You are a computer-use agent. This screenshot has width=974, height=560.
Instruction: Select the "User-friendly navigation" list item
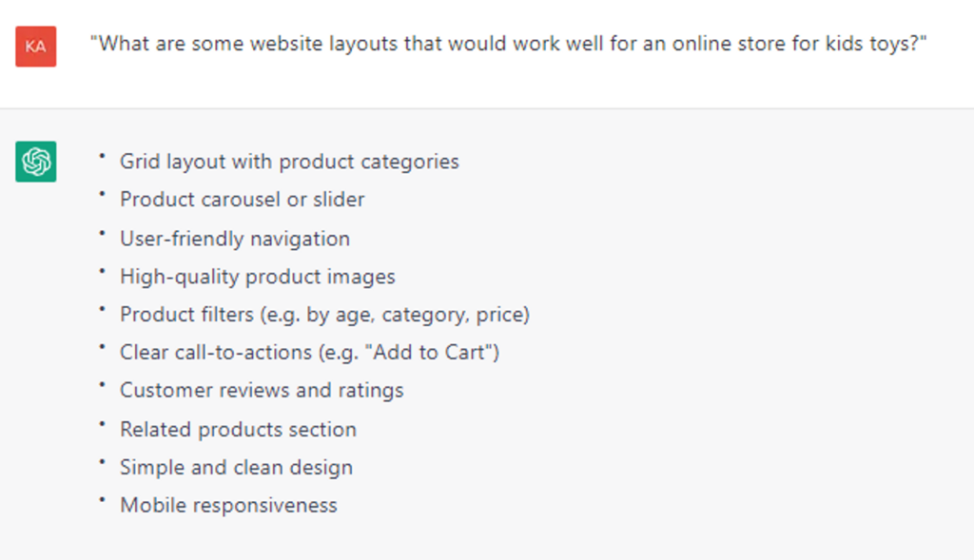tap(234, 239)
